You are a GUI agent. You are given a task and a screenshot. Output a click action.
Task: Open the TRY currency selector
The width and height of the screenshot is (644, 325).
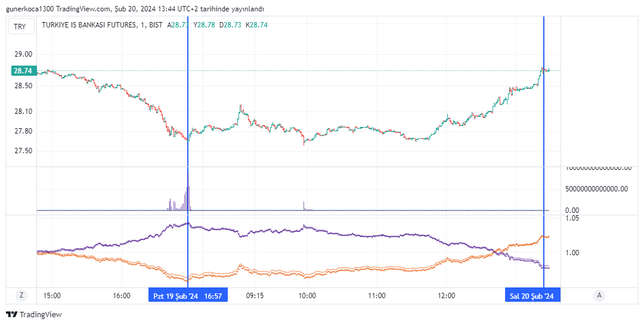20,26
